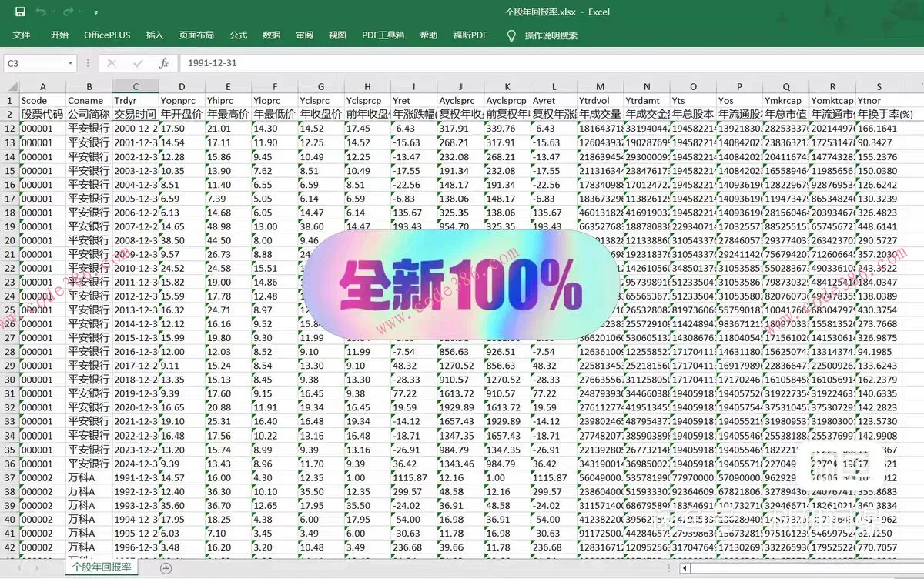Click the 万科A cell in row 37

coord(89,477)
